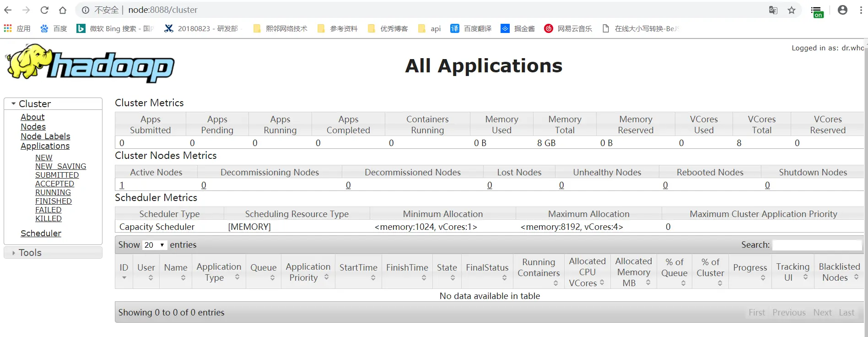This screenshot has height=337, width=868.
Task: Sort the table by User column
Action: point(146,272)
